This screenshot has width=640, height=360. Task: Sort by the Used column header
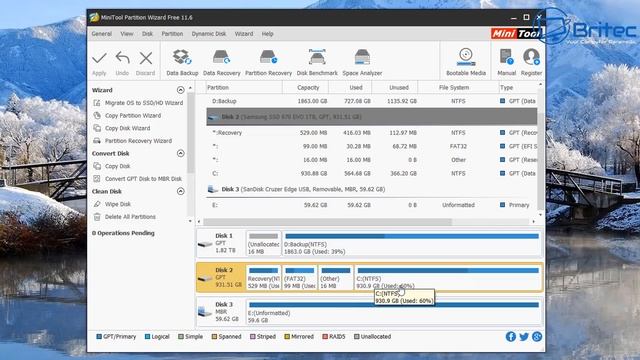pos(351,87)
